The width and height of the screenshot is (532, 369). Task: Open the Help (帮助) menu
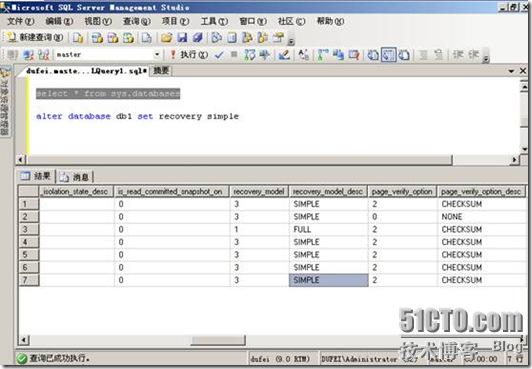coord(330,21)
